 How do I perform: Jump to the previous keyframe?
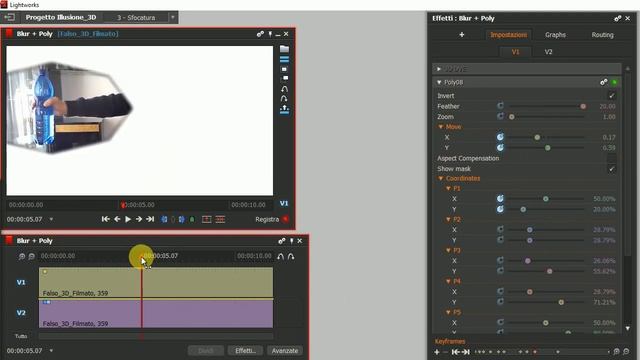pos(455,352)
